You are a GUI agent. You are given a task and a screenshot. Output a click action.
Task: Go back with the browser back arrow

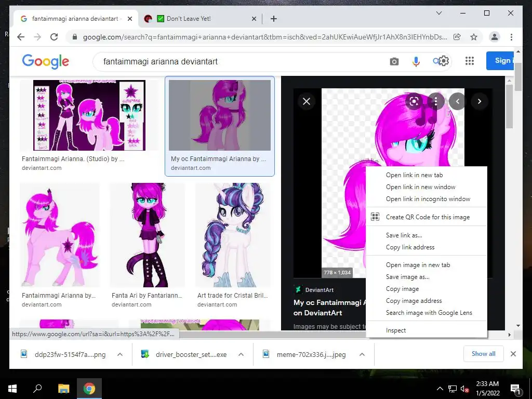click(21, 37)
